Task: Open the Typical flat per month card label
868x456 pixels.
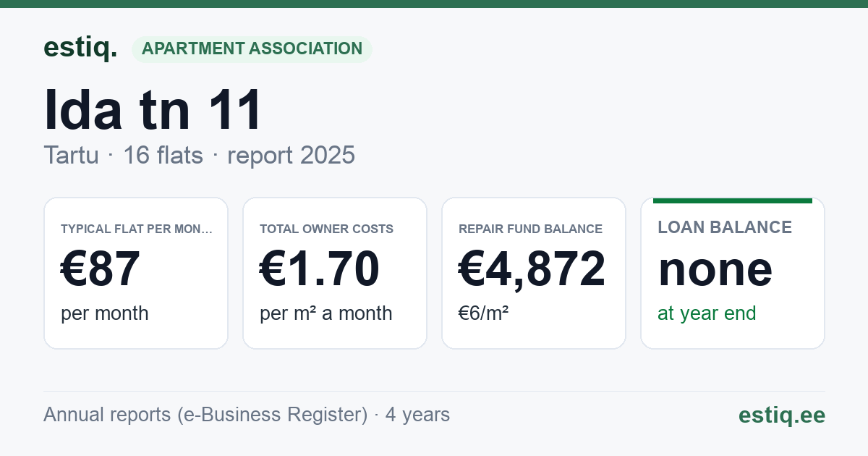Action: click(x=137, y=229)
